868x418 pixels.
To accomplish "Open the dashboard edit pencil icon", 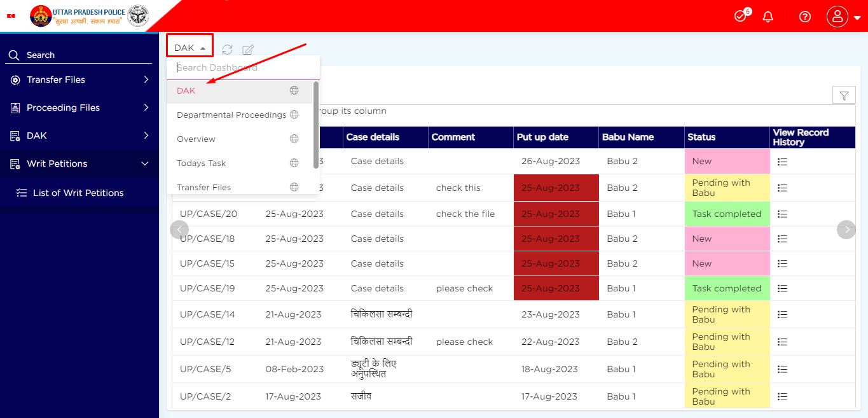I will tap(247, 49).
